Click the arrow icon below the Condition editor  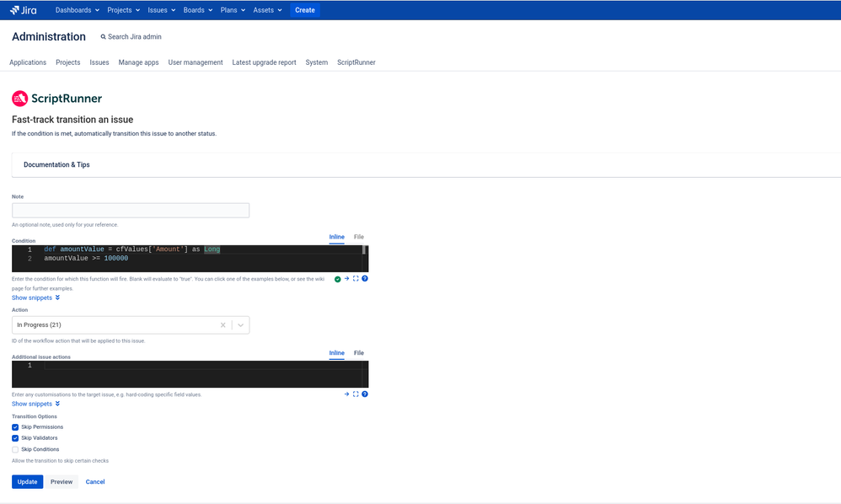click(346, 279)
